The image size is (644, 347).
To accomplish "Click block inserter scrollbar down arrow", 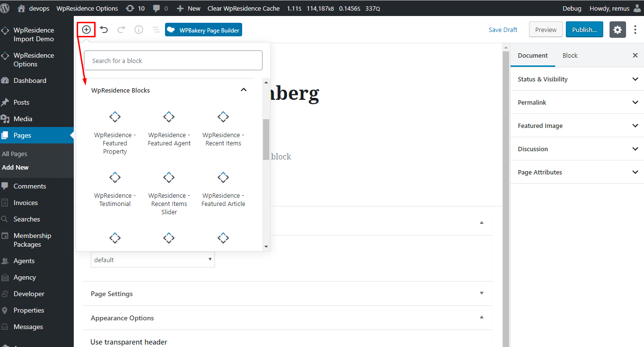I will tap(266, 247).
